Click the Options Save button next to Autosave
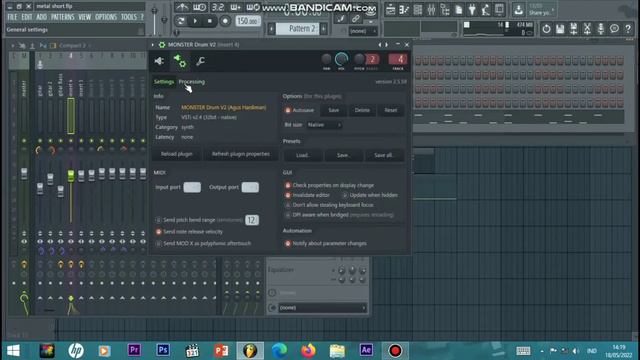Viewport: 640px width, 360px height. point(333,110)
